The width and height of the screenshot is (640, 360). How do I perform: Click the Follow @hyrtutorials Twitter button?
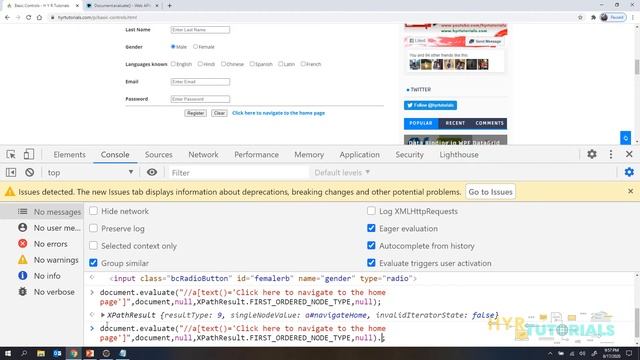pos(430,105)
